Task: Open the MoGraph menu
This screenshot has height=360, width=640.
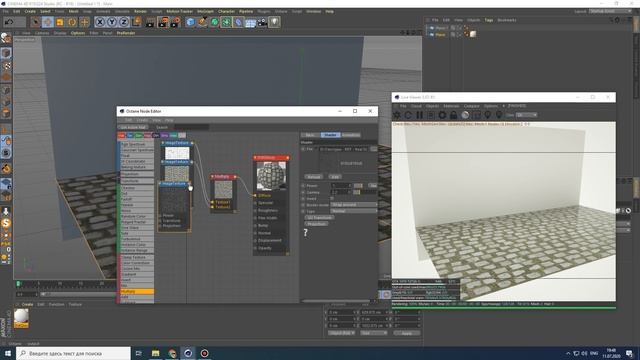Action: point(205,11)
